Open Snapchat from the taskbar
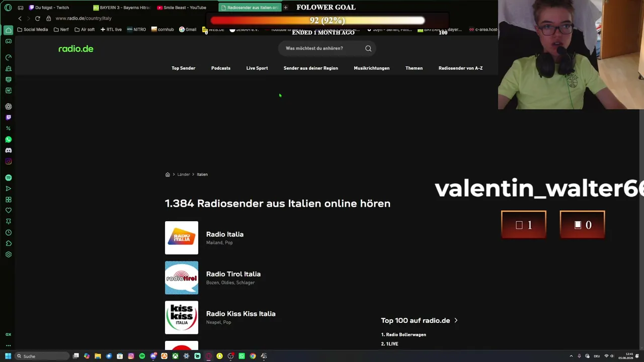Screen dimensions: 644x362 [219, 356]
